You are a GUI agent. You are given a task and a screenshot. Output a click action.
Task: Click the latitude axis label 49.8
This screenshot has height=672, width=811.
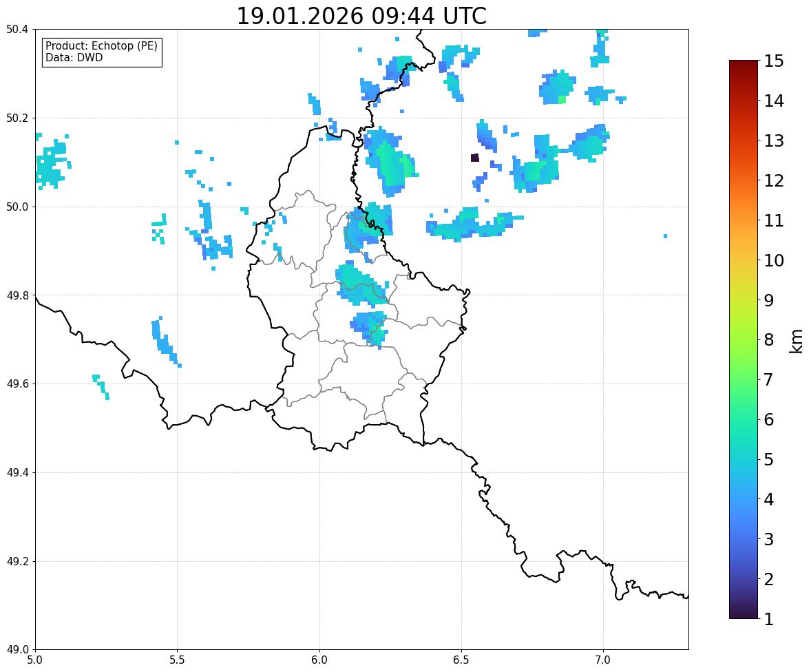coord(17,295)
